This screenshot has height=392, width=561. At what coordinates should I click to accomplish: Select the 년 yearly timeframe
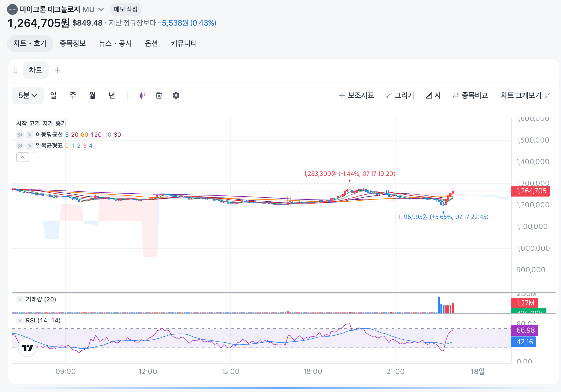(112, 95)
